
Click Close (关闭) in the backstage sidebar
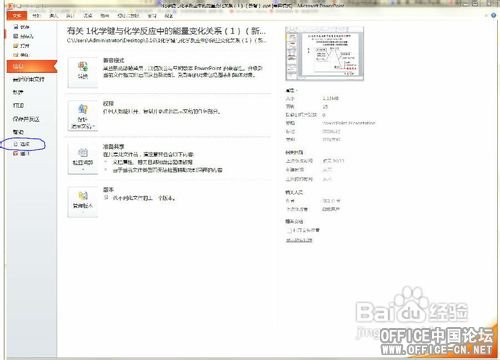pos(21,54)
